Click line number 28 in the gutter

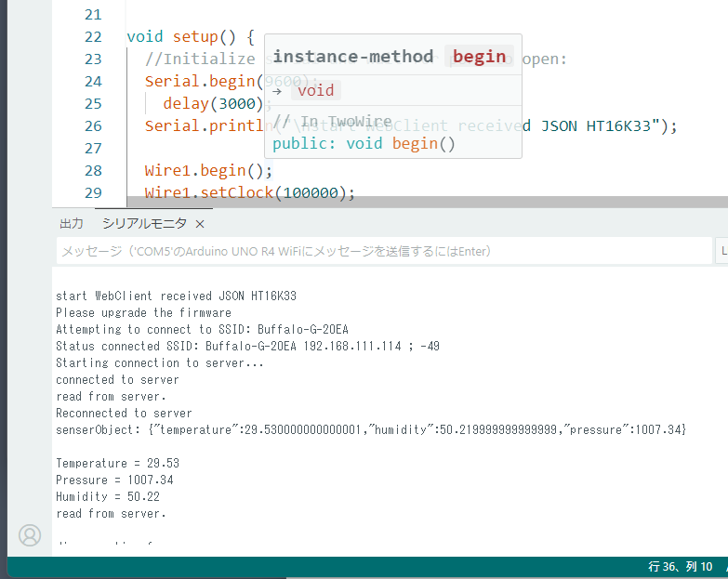click(93, 170)
